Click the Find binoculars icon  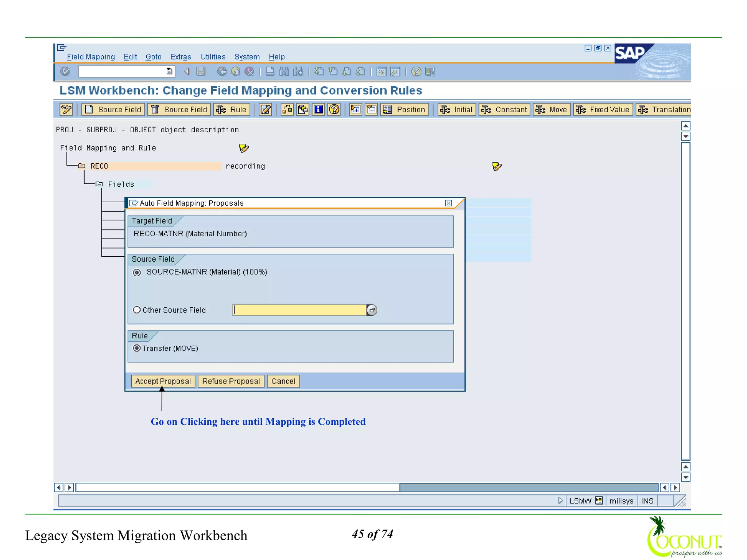284,71
